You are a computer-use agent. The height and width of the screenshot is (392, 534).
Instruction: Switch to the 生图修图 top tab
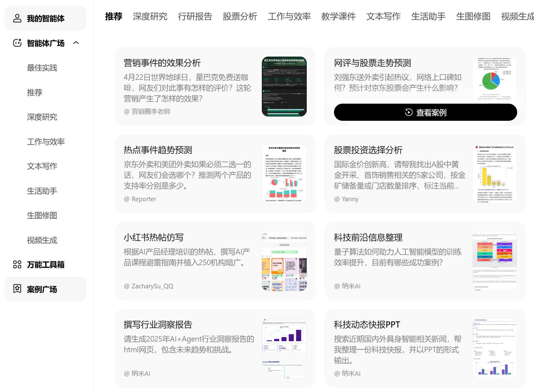click(473, 16)
